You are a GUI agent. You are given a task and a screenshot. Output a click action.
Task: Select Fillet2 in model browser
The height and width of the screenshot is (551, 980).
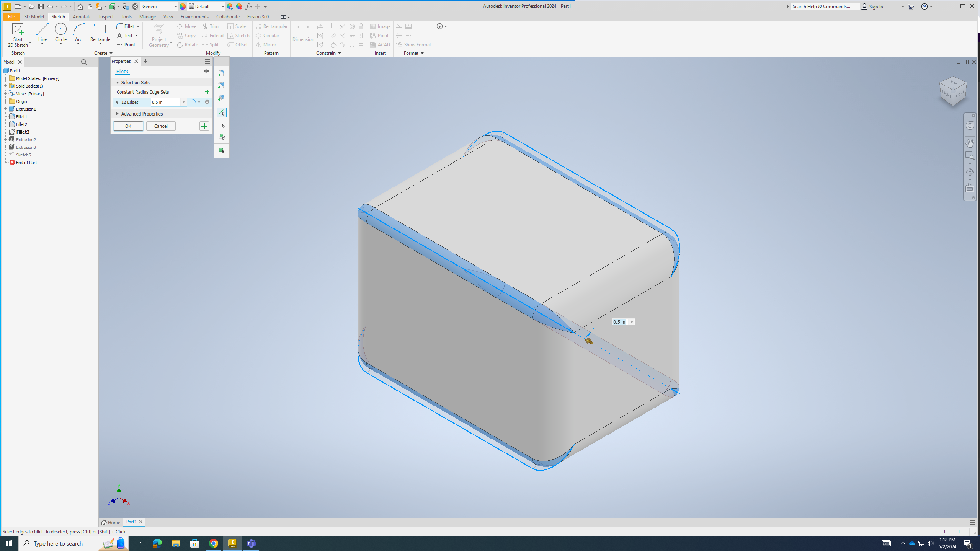coord(21,124)
